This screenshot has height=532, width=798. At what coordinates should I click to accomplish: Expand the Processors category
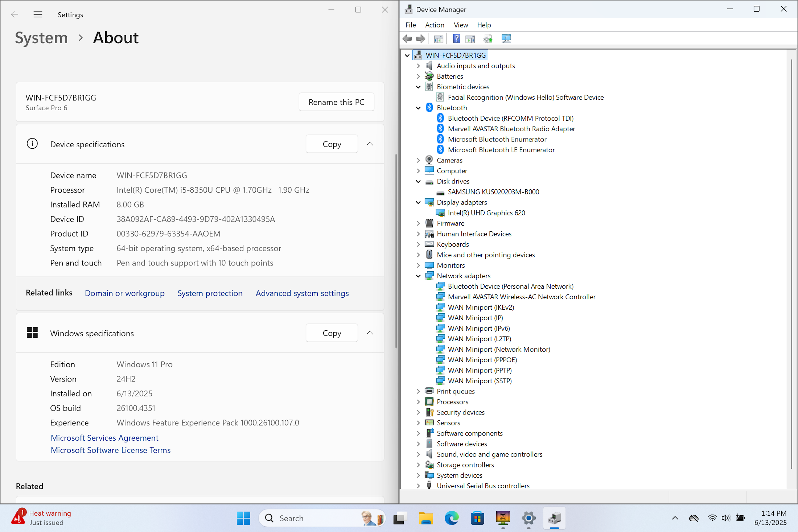pos(418,402)
